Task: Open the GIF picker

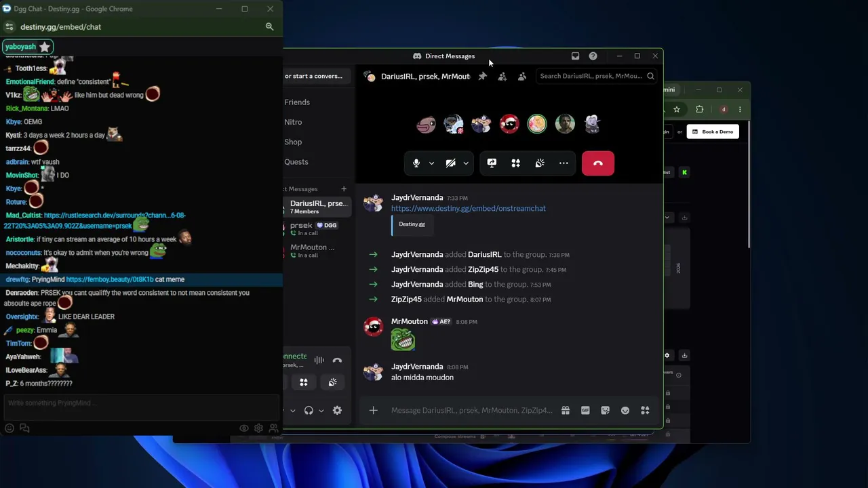Action: pyautogui.click(x=585, y=411)
